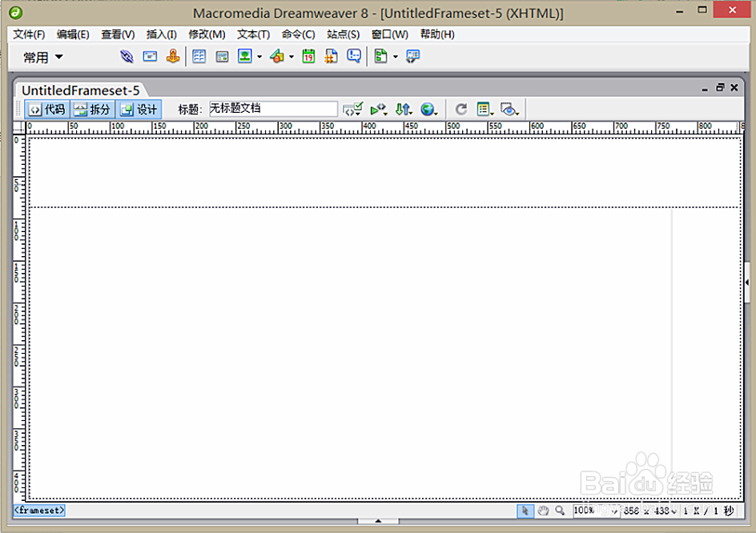This screenshot has height=533, width=756.
Task: Open the 窗口(W) menu
Action: 389,34
